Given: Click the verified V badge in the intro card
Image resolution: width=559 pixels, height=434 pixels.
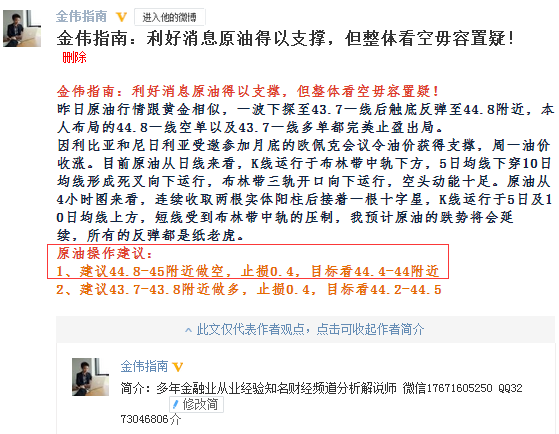Looking at the screenshot, I should coord(178,367).
